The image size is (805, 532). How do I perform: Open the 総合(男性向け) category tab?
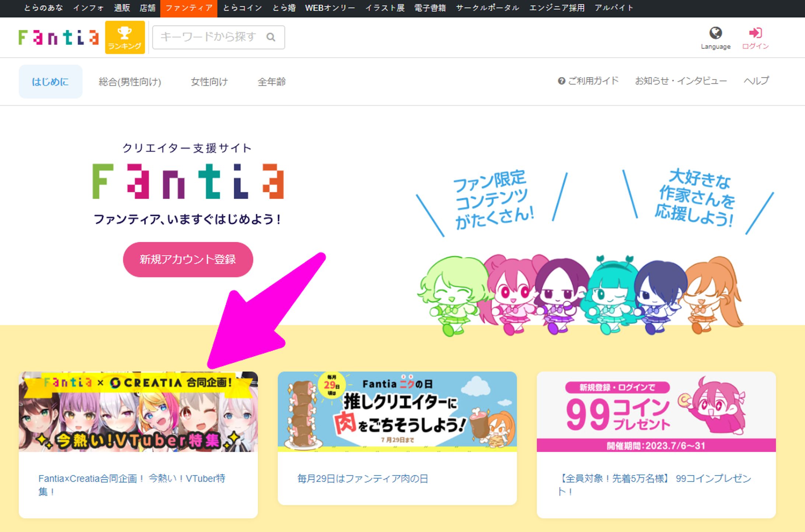click(x=130, y=81)
